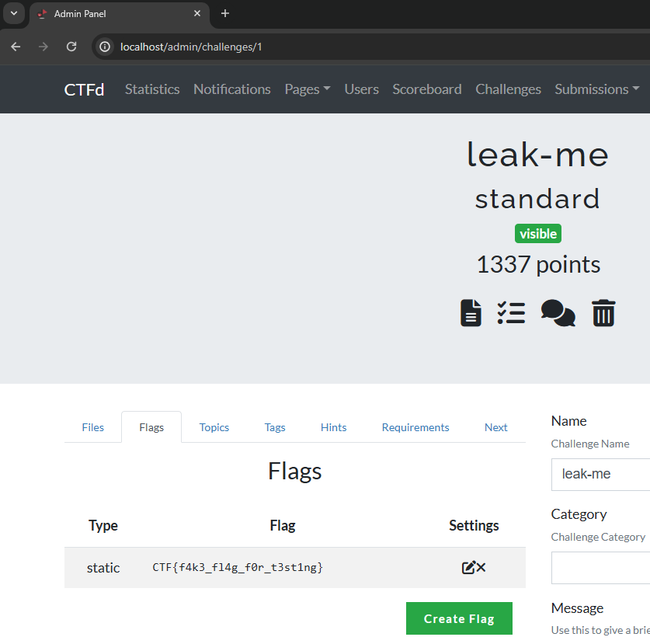650x644 pixels.
Task: Switch to the Topics tab
Action: (x=214, y=427)
